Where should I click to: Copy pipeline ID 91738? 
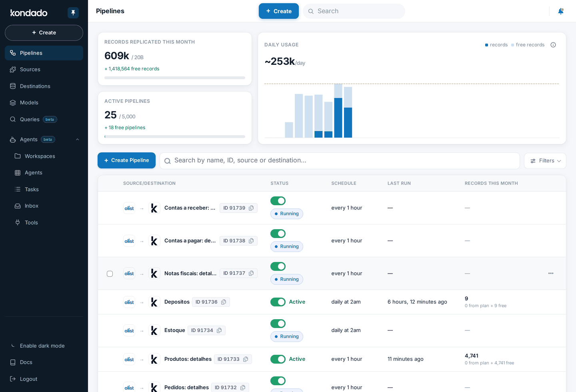tap(251, 241)
